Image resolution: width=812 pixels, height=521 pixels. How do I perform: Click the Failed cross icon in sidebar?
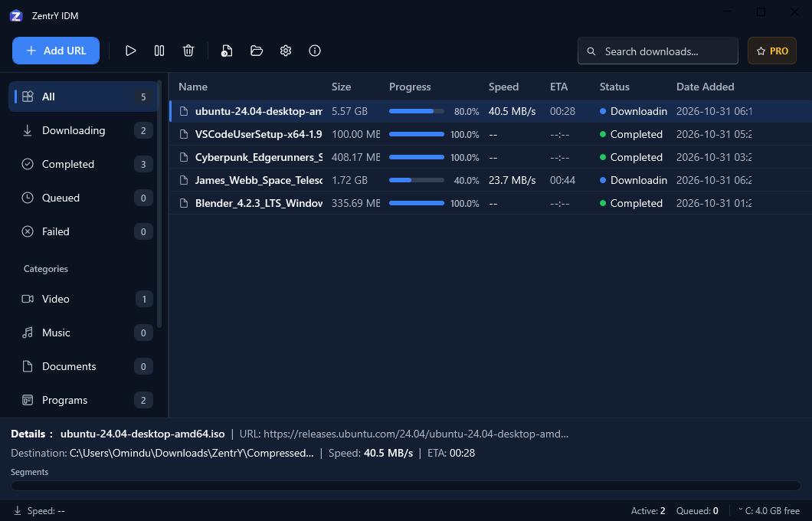(28, 231)
